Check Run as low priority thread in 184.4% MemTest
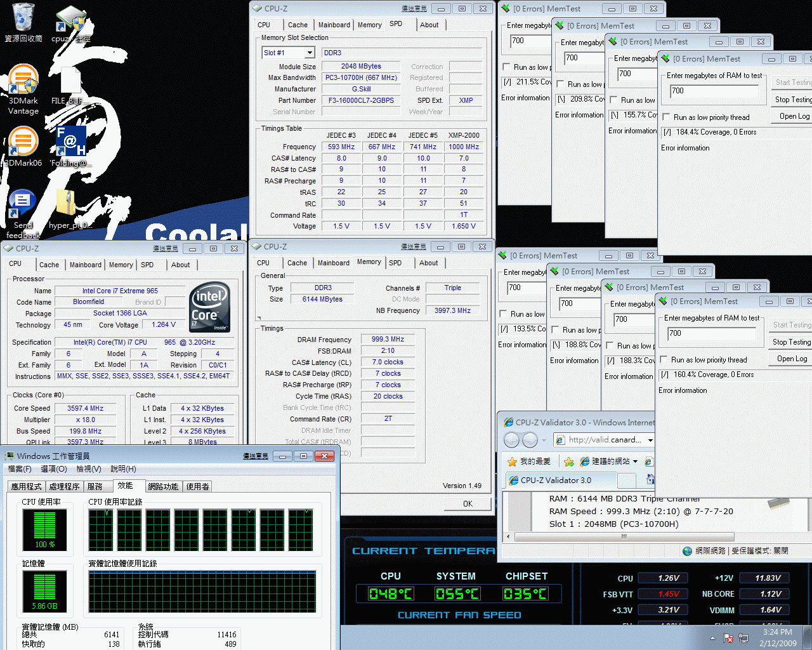Viewport: 812px width, 650px height. (666, 117)
